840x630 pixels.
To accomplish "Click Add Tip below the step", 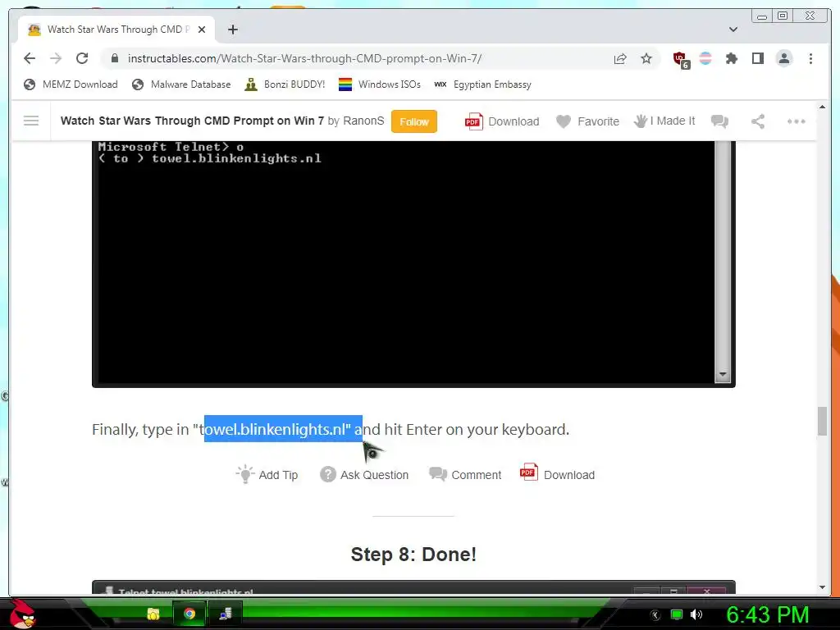I will point(267,475).
